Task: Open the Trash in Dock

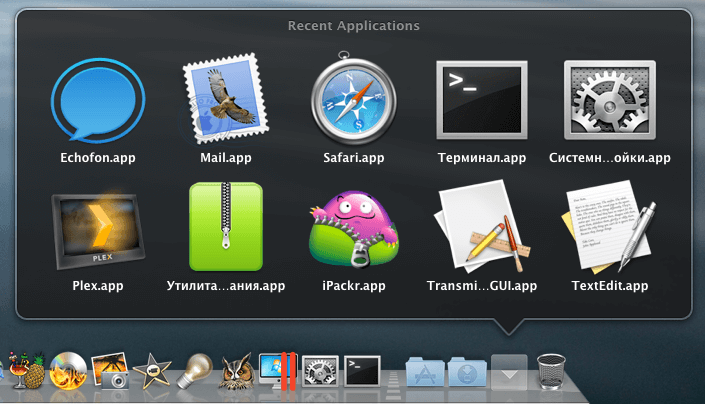Action: [x=551, y=371]
